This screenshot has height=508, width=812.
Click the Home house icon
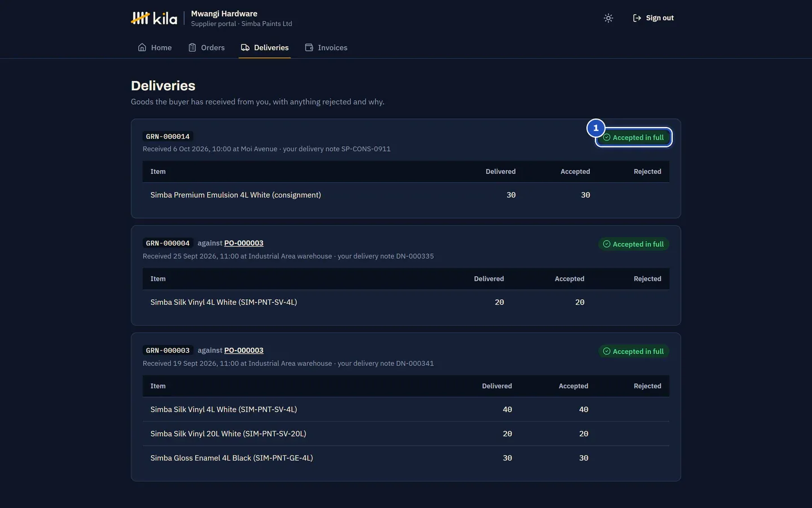coord(142,47)
